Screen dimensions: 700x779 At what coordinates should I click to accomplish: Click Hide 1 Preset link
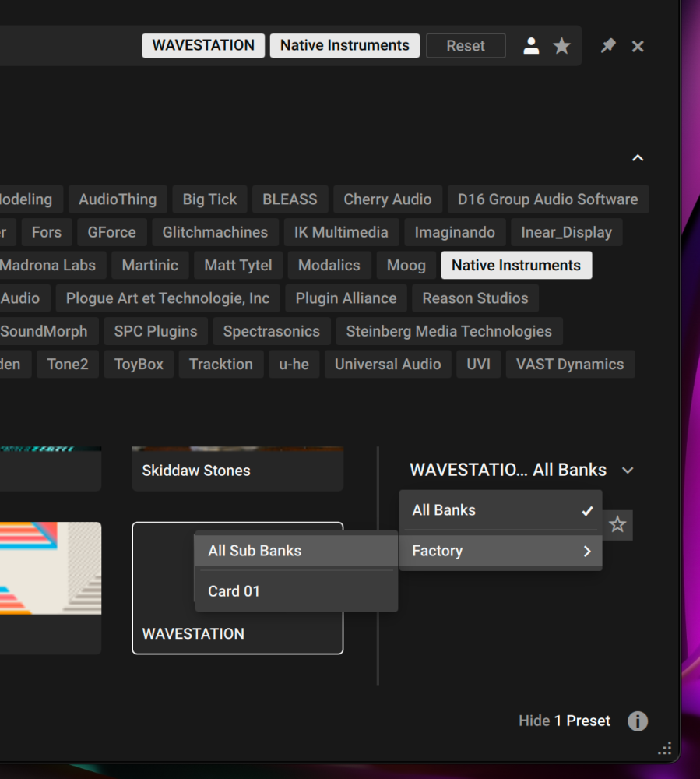click(x=565, y=721)
